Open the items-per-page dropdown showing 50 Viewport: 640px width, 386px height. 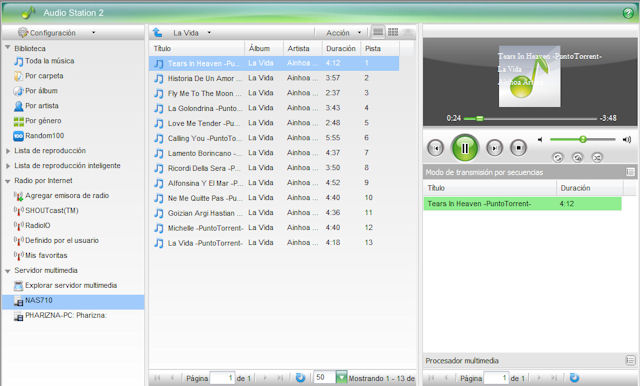tap(341, 377)
